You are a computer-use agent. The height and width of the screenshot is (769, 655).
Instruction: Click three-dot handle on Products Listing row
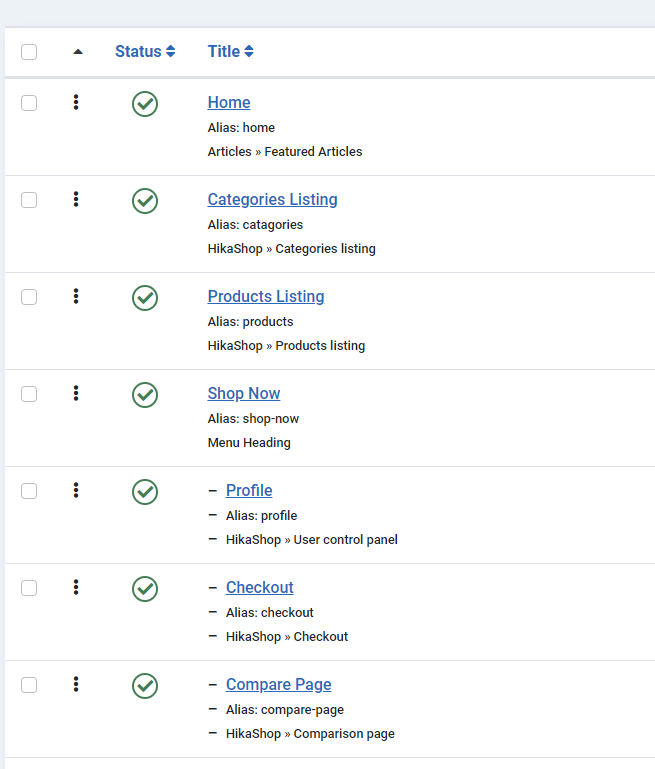pyautogui.click(x=76, y=296)
